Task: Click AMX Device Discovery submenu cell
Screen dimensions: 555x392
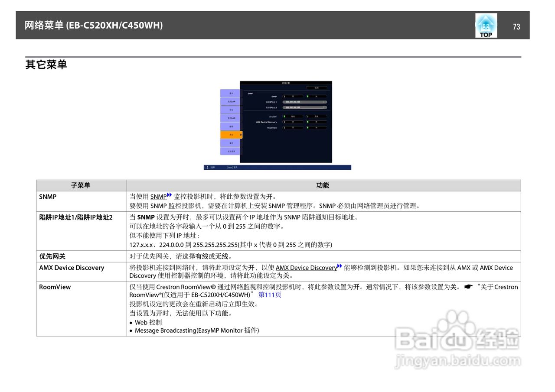Action: point(81,272)
